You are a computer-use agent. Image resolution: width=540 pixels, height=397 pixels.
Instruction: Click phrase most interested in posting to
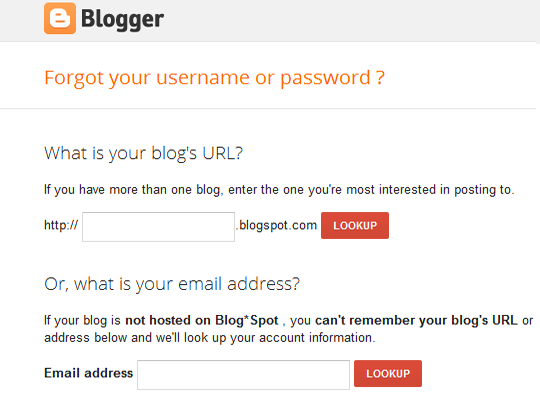430,190
